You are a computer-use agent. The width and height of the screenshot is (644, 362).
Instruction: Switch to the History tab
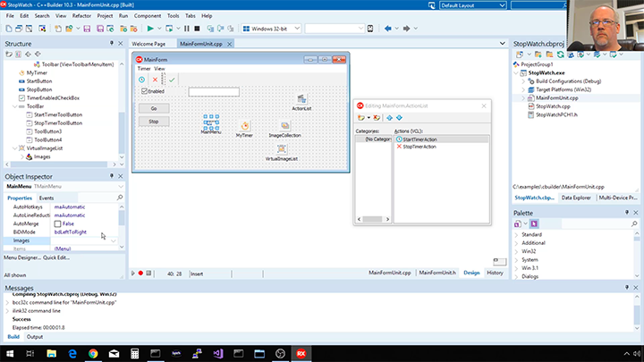click(495, 273)
